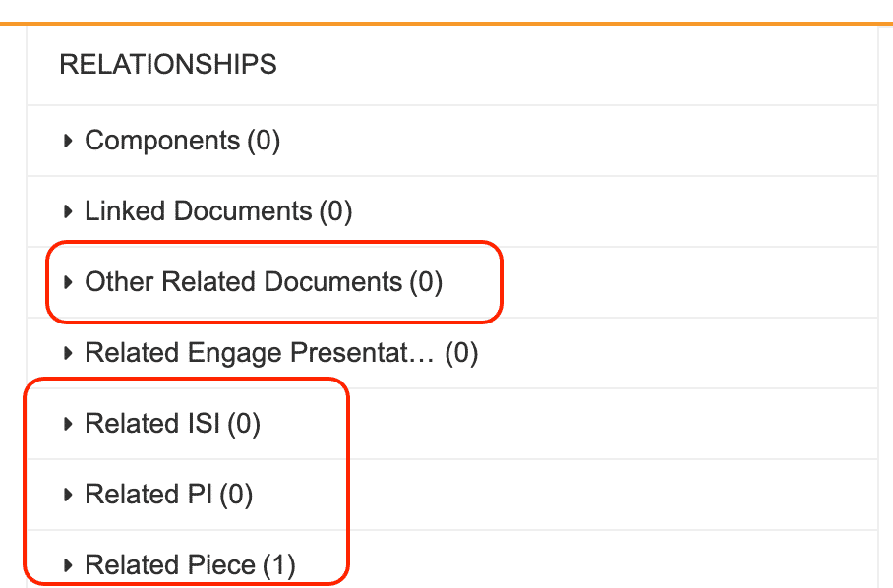Click the Related ISI label

[152, 424]
